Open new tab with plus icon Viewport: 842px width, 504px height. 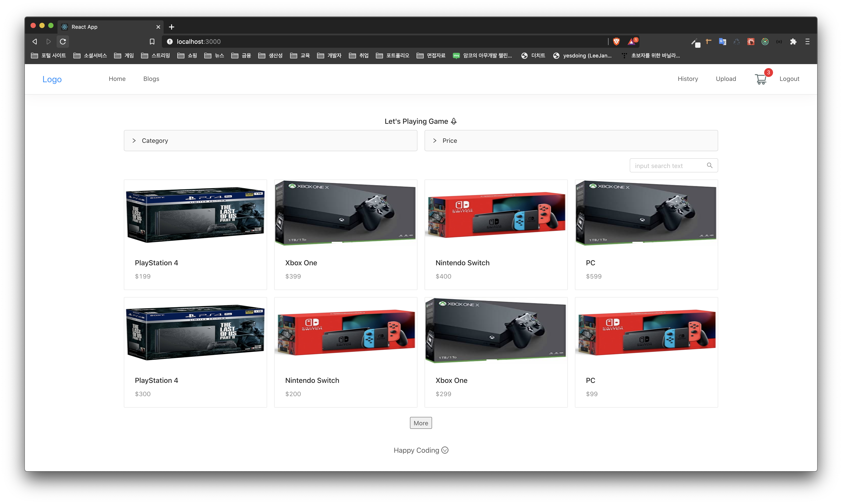[x=172, y=27]
